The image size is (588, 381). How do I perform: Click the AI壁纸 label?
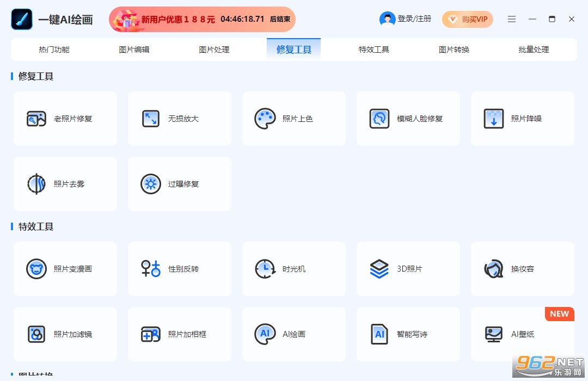523,334
